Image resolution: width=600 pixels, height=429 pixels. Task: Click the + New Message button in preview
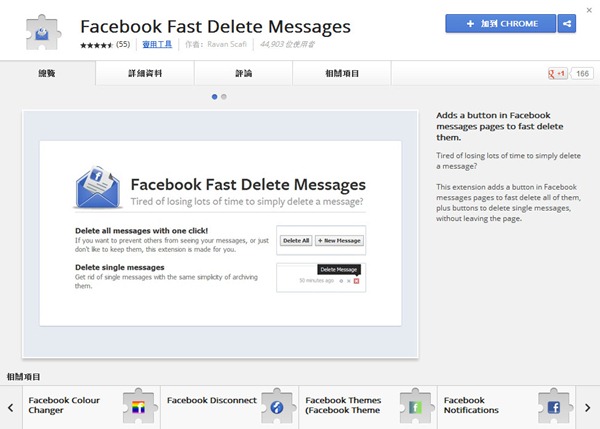[x=339, y=241]
